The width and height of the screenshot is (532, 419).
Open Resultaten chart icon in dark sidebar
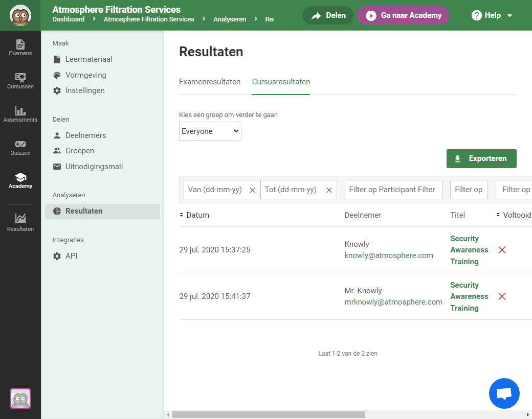tap(20, 222)
